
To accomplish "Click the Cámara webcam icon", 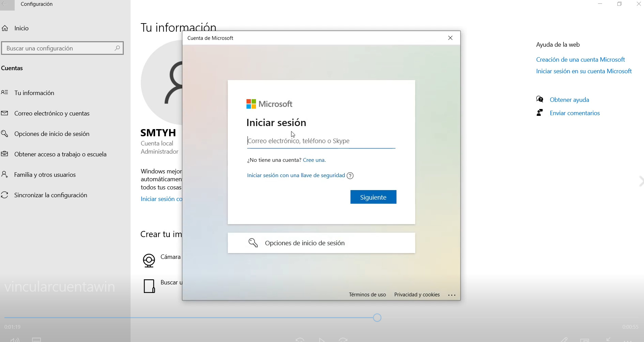I will coord(149,261).
